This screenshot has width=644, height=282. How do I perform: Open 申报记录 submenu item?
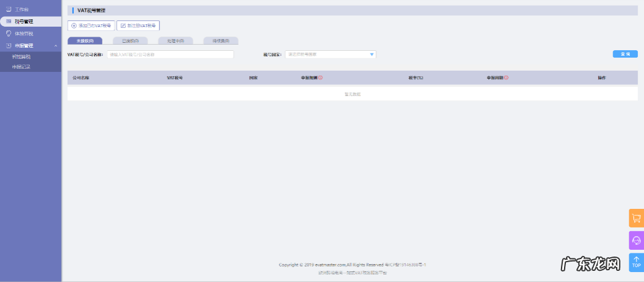(x=21, y=67)
